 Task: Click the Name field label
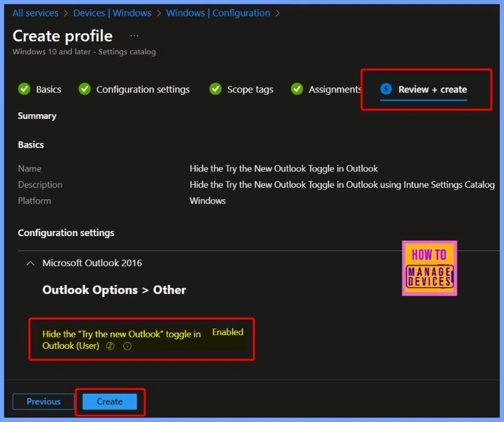(x=30, y=168)
